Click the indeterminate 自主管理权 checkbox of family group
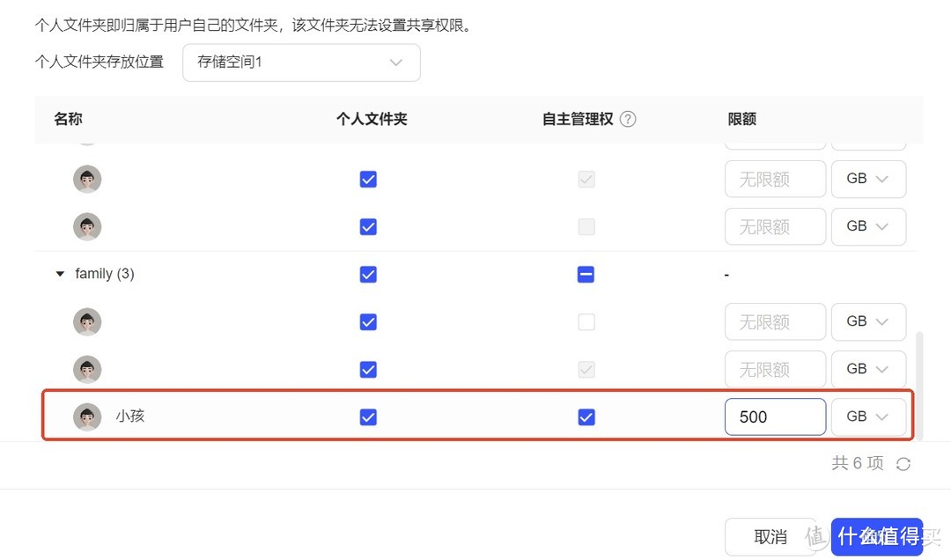Screen dimensions: 951x560 pyautogui.click(x=586, y=274)
